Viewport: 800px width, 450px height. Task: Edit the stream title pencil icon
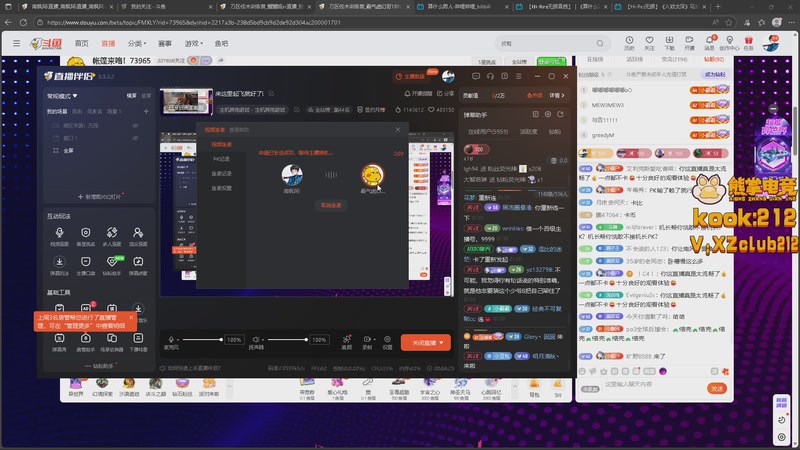(271, 93)
